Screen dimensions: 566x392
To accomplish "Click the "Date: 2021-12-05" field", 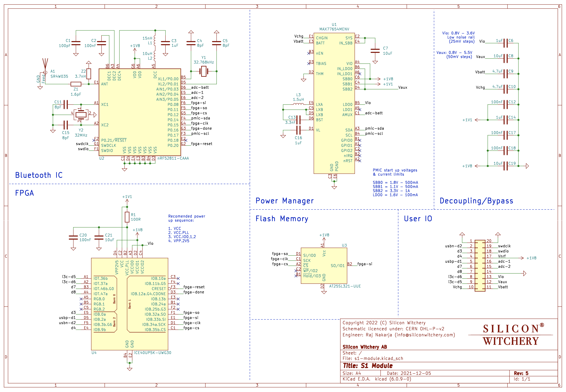I will point(409,373).
